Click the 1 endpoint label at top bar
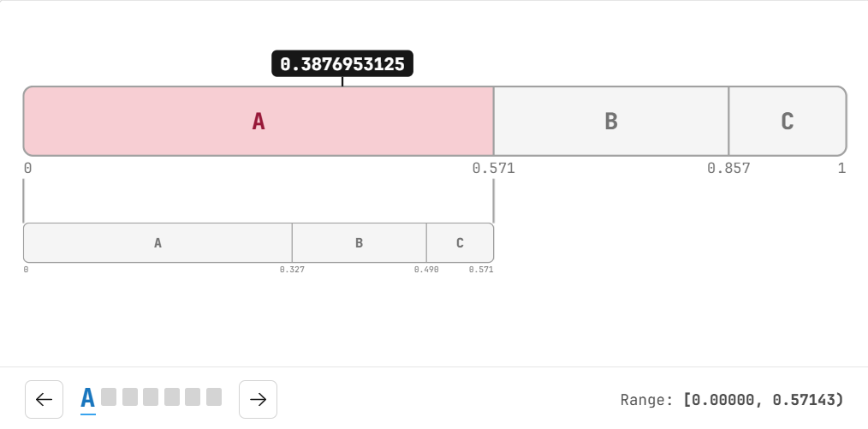 pyautogui.click(x=841, y=169)
